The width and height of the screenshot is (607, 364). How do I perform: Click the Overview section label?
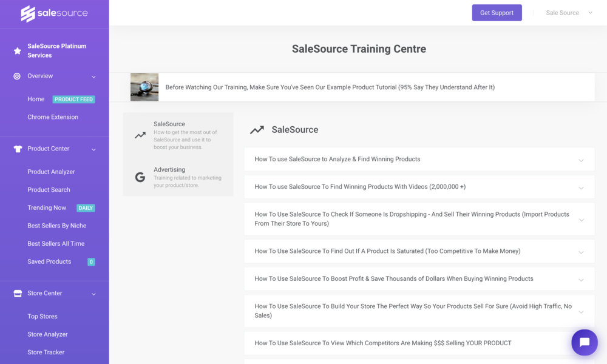tap(40, 76)
